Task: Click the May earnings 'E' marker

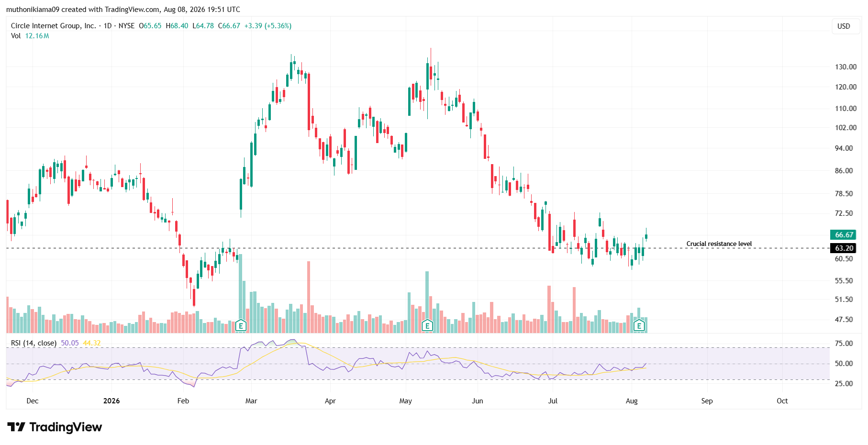Action: coord(427,326)
